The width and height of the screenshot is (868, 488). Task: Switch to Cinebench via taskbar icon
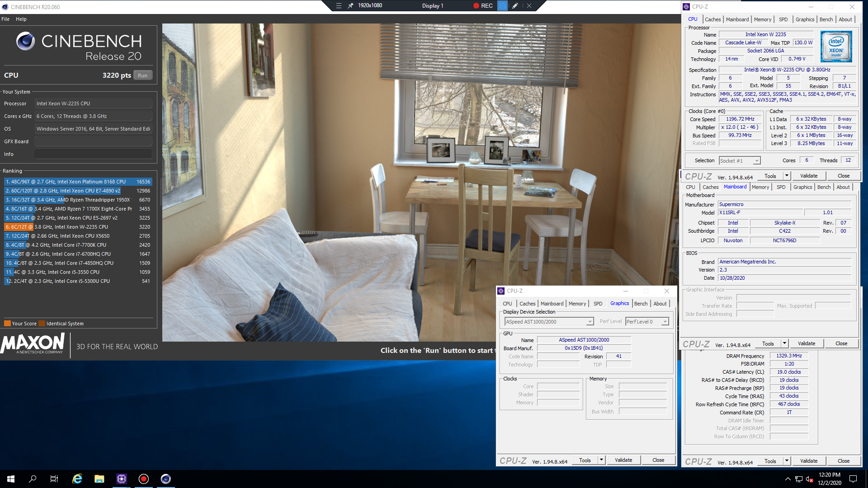(x=166, y=479)
